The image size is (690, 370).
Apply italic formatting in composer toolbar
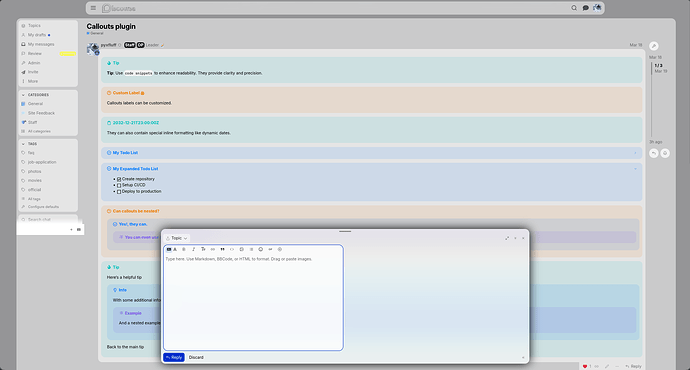[193, 249]
